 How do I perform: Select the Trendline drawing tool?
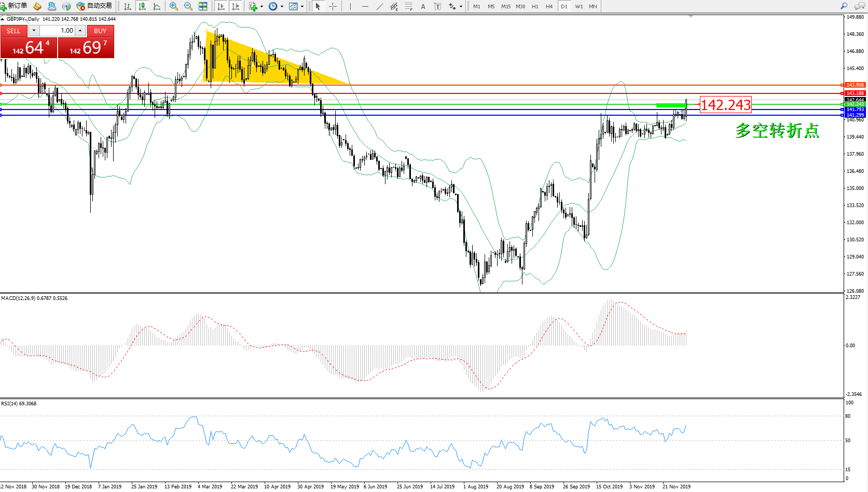pos(380,6)
